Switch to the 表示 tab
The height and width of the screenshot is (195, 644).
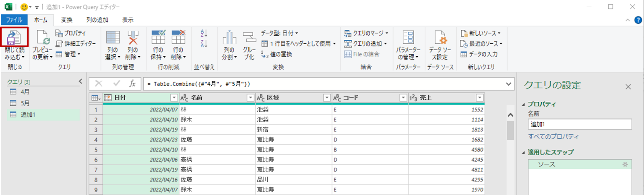click(x=128, y=20)
